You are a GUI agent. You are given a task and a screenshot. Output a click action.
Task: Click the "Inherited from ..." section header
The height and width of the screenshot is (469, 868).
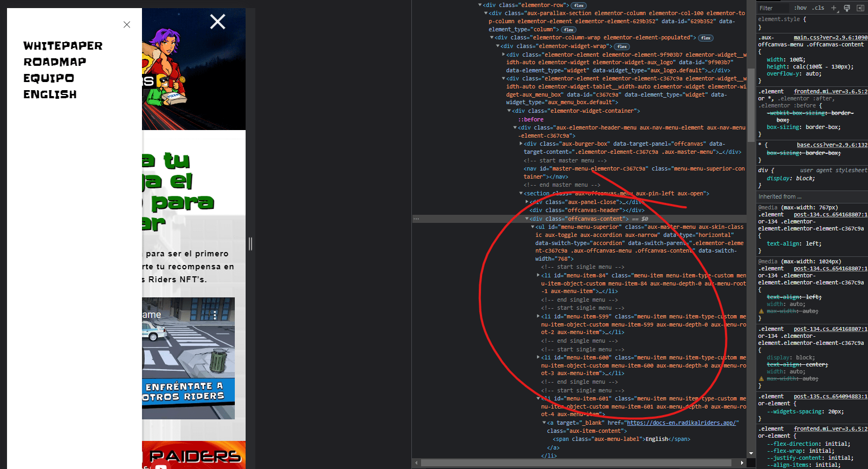tap(812, 197)
